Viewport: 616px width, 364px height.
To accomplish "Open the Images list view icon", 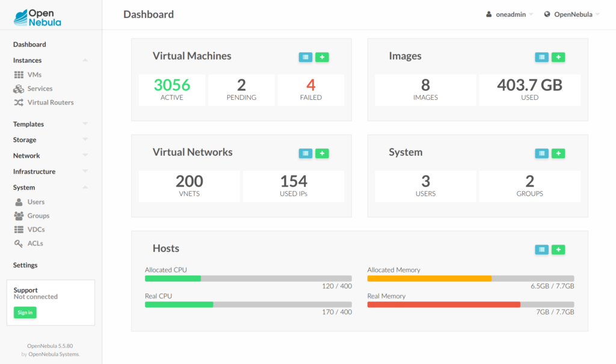I will (x=542, y=57).
